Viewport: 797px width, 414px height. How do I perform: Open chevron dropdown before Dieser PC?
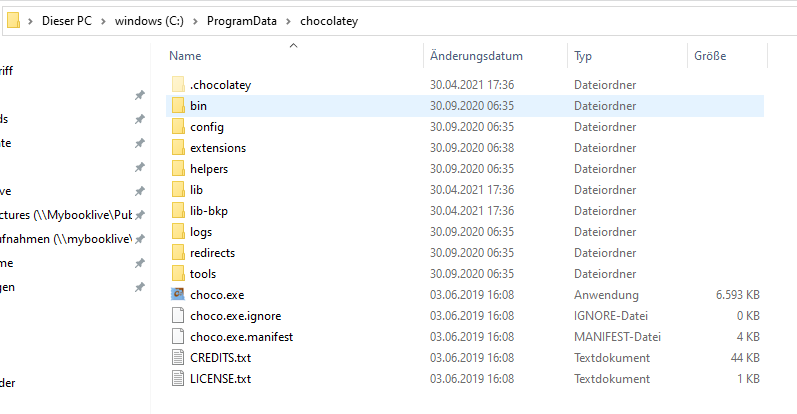(30, 21)
